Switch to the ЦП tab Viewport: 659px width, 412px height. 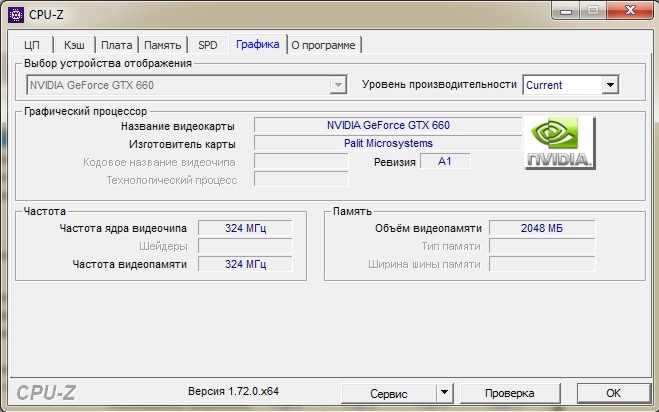pyautogui.click(x=32, y=45)
